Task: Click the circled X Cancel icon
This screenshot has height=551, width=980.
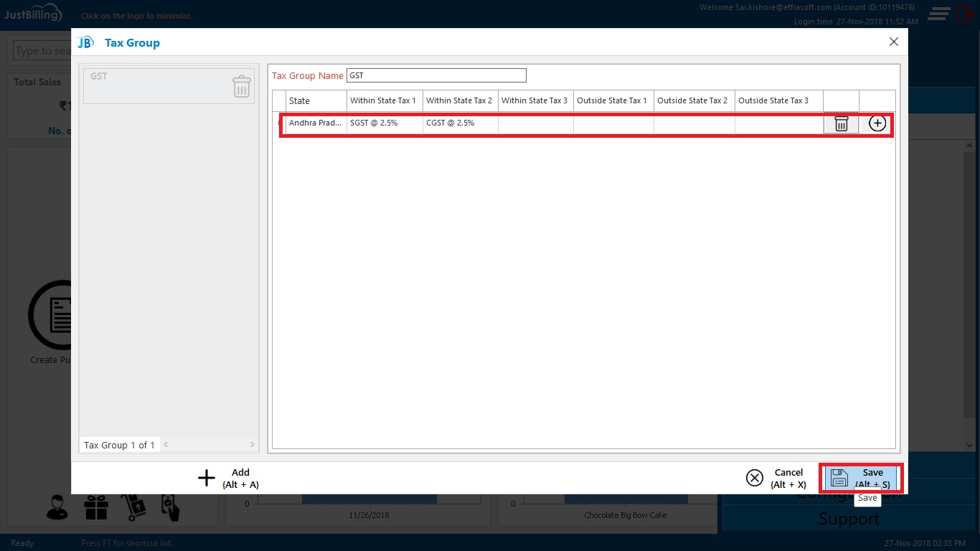Action: click(755, 479)
